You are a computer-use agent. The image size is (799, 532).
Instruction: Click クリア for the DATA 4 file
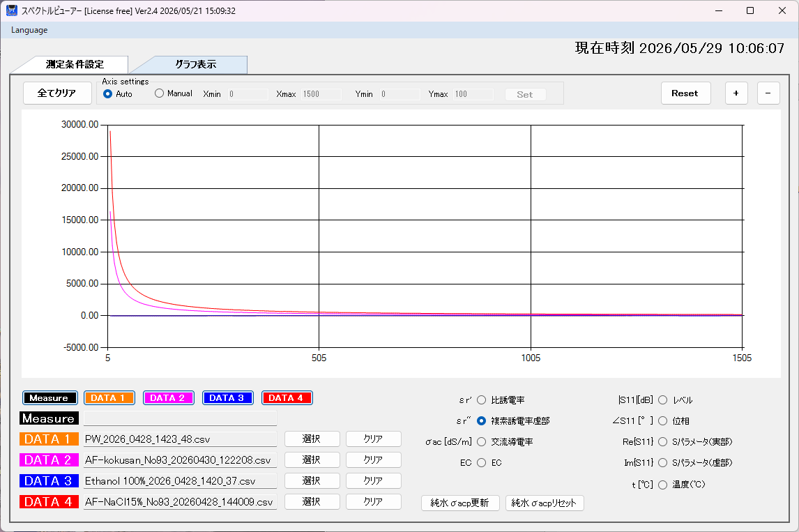coord(374,501)
